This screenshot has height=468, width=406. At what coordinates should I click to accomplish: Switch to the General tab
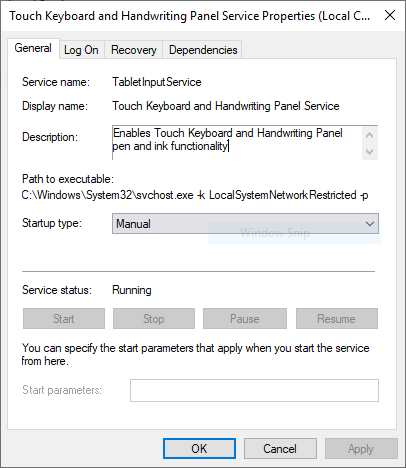[33, 48]
